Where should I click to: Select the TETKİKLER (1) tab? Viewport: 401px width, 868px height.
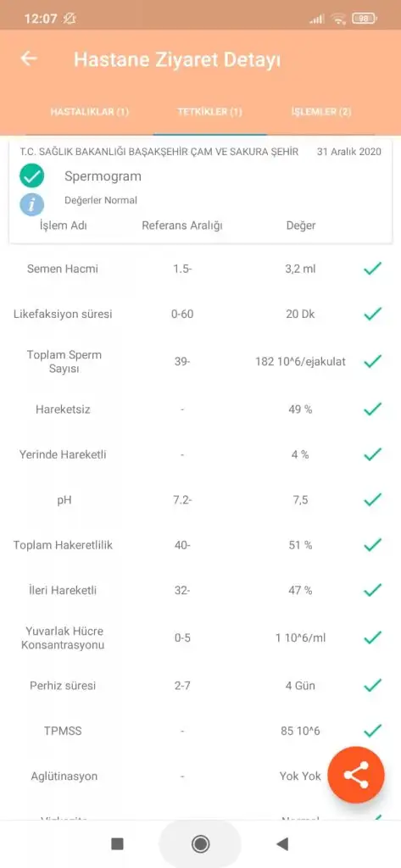tap(210, 112)
